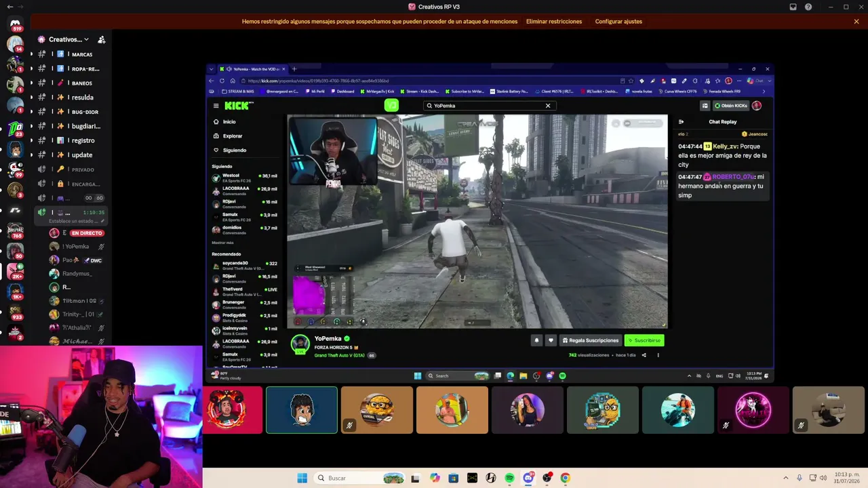This screenshot has height=488, width=868.
Task: Open OBS Studio from the Windows taskbar
Action: click(547, 478)
